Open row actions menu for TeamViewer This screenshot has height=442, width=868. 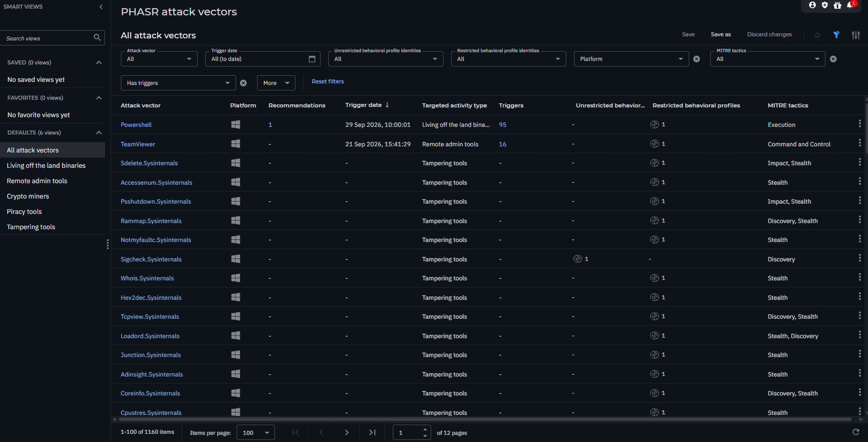(859, 143)
